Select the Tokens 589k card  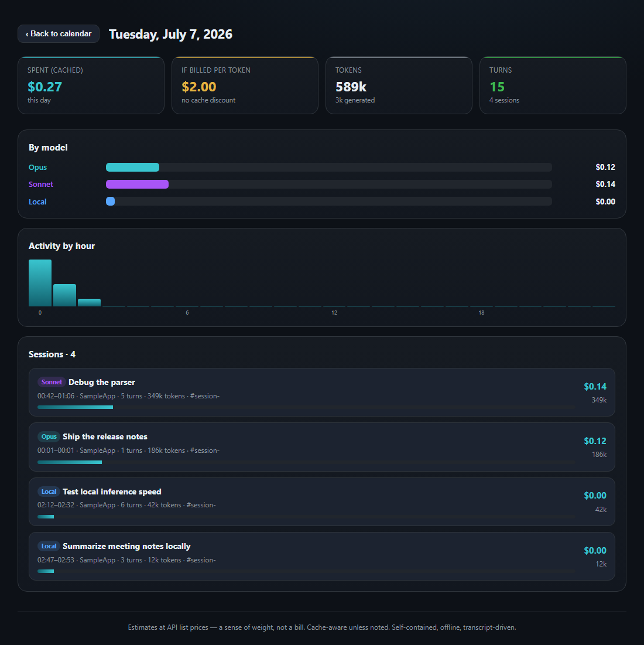[399, 85]
